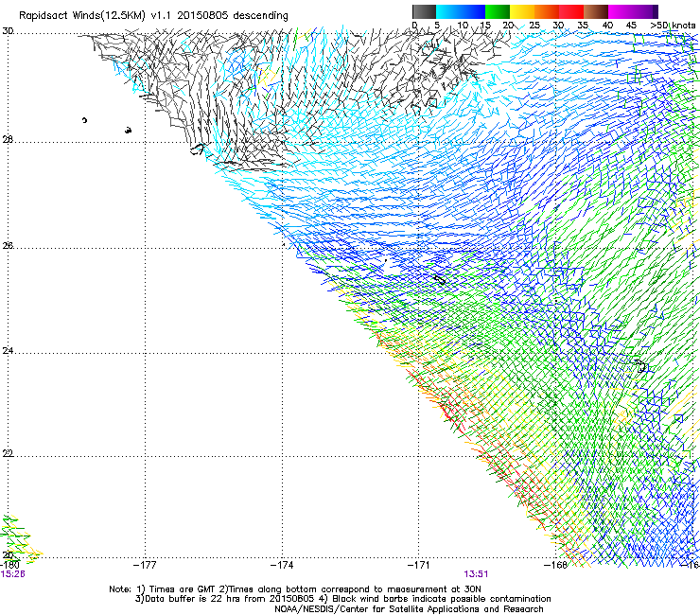Click the cyan-blue 5-15 knots legend swatch
This screenshot has height=615, width=700.
coord(461,11)
